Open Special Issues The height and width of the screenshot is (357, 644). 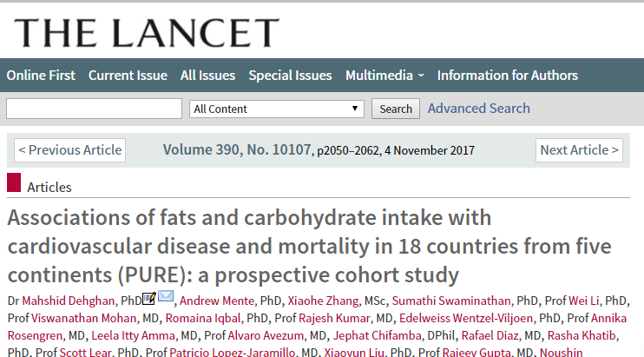point(290,76)
